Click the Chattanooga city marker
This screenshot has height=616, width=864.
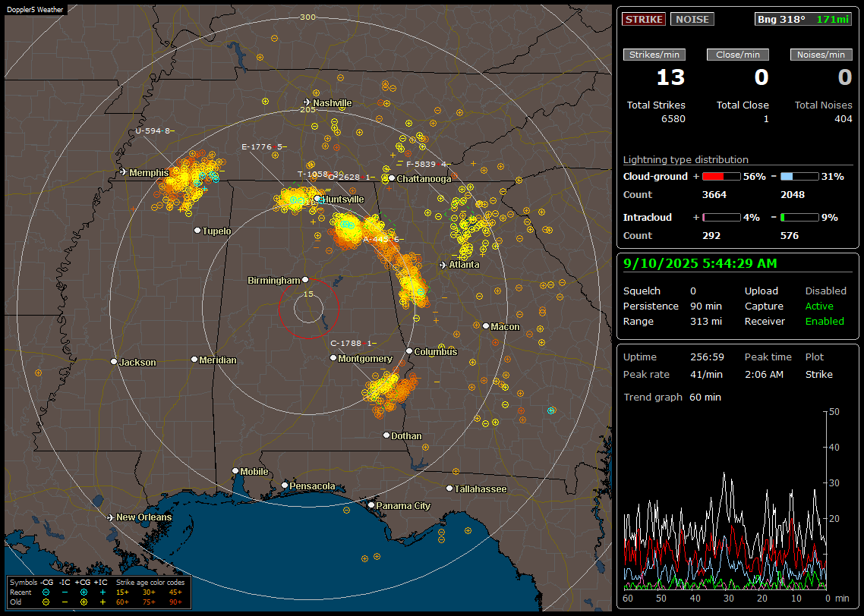tap(392, 178)
